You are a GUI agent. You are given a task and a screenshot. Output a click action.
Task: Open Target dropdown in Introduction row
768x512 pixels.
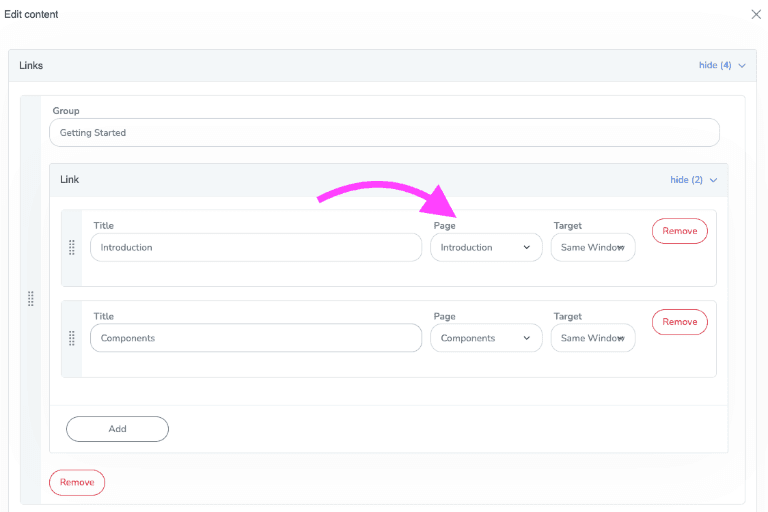(593, 248)
